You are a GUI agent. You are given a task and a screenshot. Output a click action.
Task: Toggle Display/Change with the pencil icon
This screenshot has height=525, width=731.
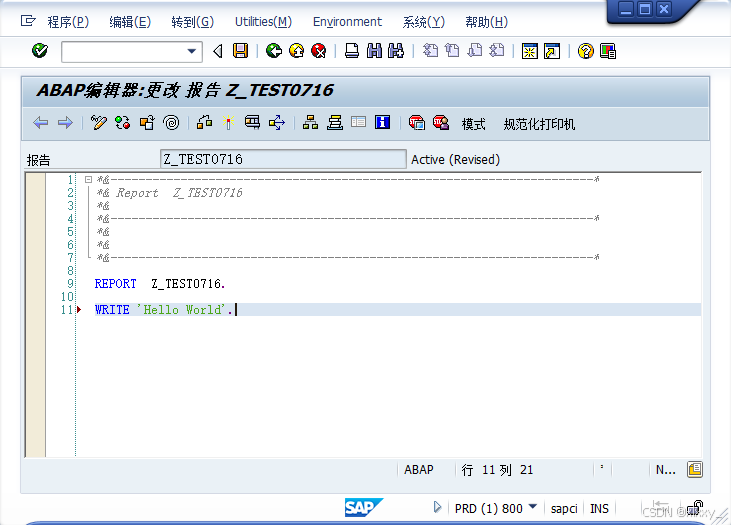click(98, 123)
